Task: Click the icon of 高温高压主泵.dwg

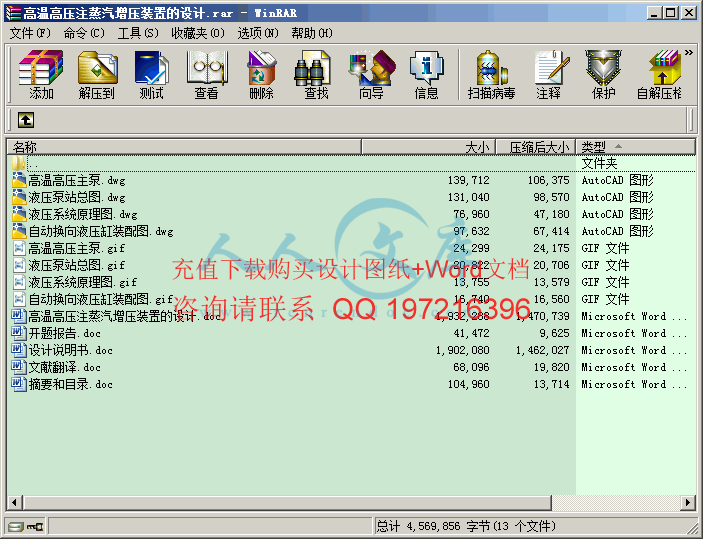Action: coord(19,180)
